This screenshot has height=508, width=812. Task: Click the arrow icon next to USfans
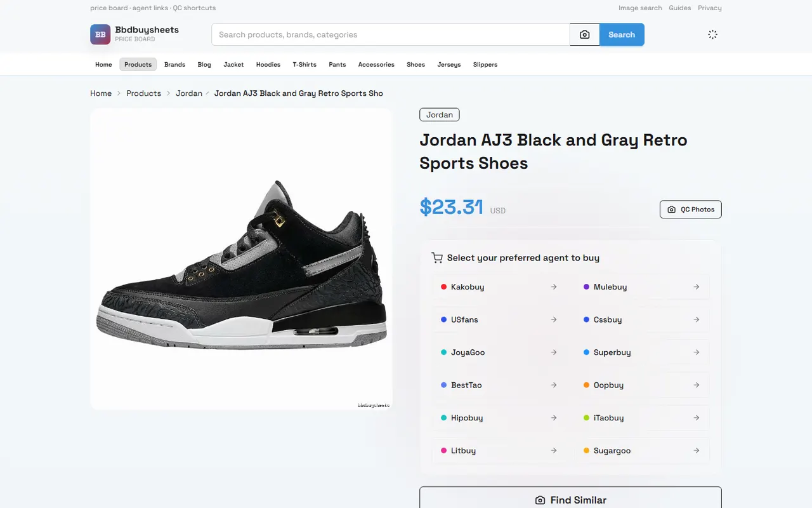(554, 319)
